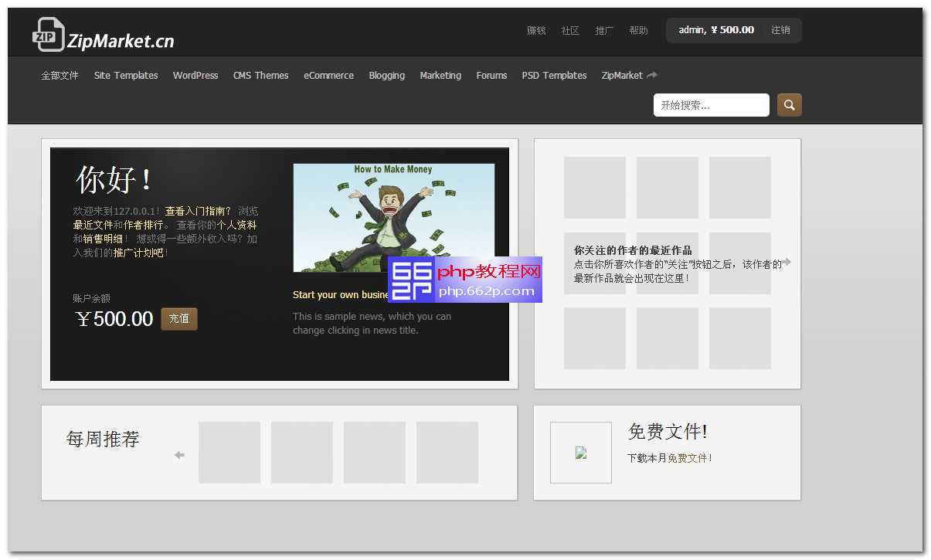Click the 你关注的作者的最近作品 heading
931x560 pixels.
click(x=633, y=250)
